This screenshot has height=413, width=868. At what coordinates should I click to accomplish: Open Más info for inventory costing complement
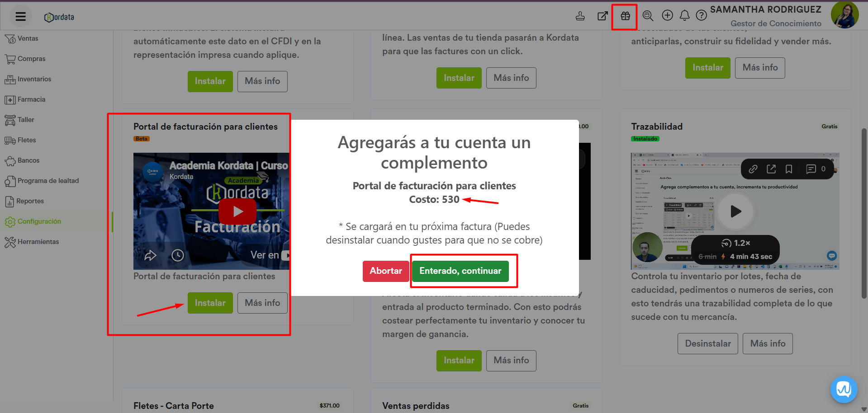pyautogui.click(x=511, y=361)
